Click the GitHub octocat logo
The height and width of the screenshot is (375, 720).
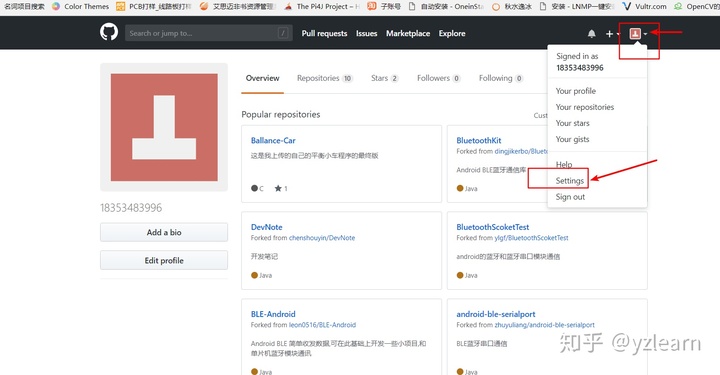click(109, 33)
